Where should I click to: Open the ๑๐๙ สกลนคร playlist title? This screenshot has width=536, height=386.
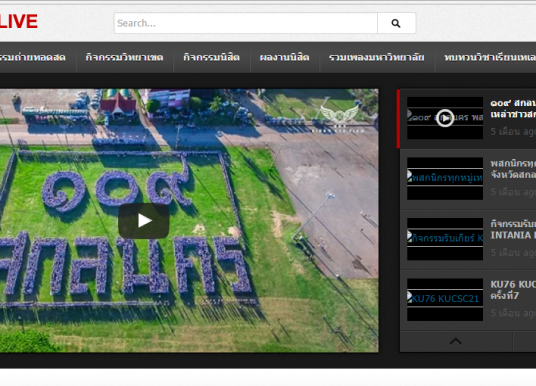point(513,109)
